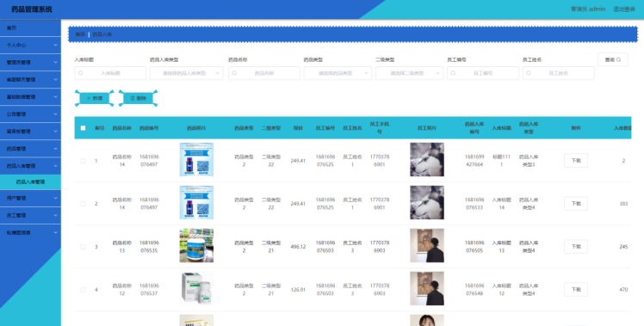Collapse the 药品入库管理 parent menu
The height and width of the screenshot is (326, 644).
click(30, 166)
